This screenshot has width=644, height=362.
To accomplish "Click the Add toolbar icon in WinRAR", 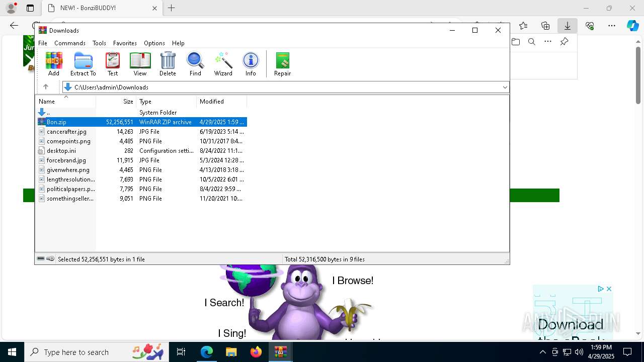I will tap(54, 64).
